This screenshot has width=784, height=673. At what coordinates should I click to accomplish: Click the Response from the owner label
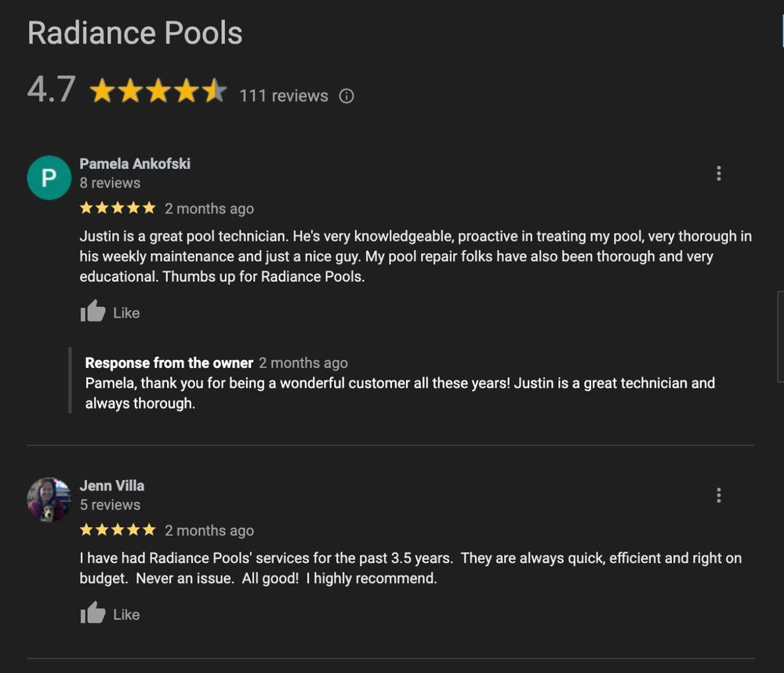tap(169, 362)
